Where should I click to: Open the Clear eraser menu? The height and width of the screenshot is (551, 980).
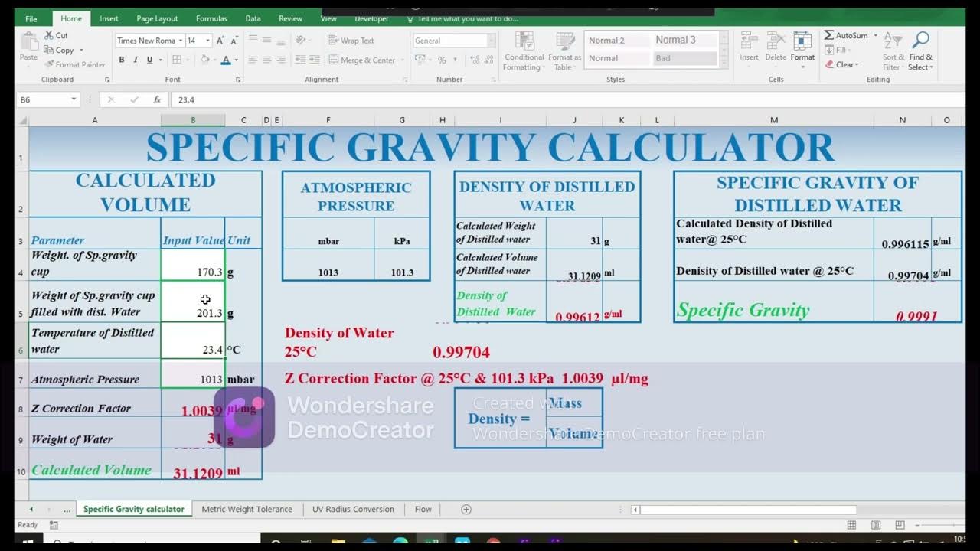pos(842,64)
